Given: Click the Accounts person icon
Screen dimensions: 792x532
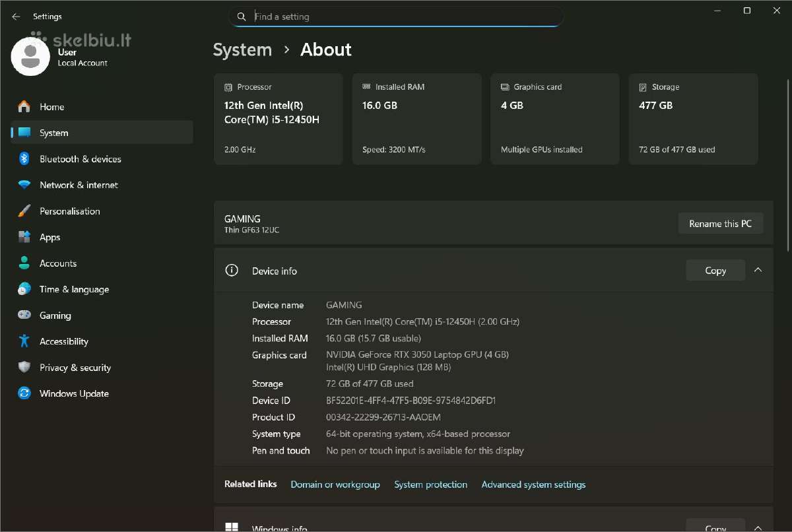Looking at the screenshot, I should [x=24, y=263].
